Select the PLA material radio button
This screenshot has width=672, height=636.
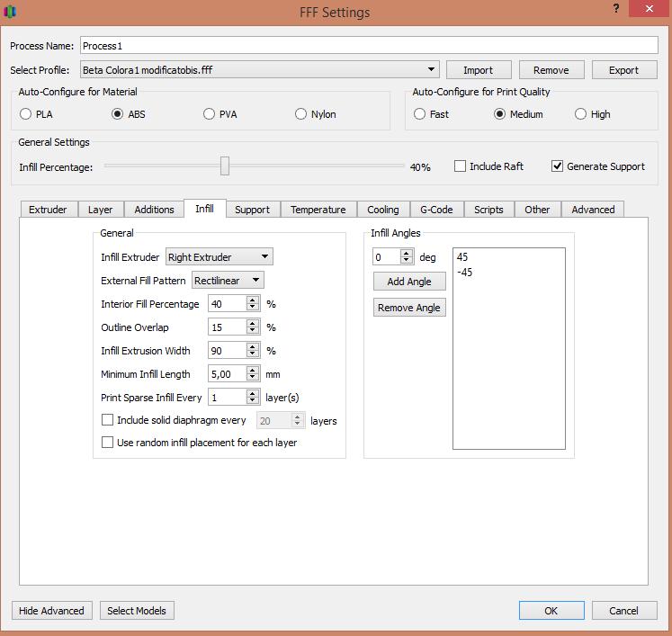click(25, 114)
